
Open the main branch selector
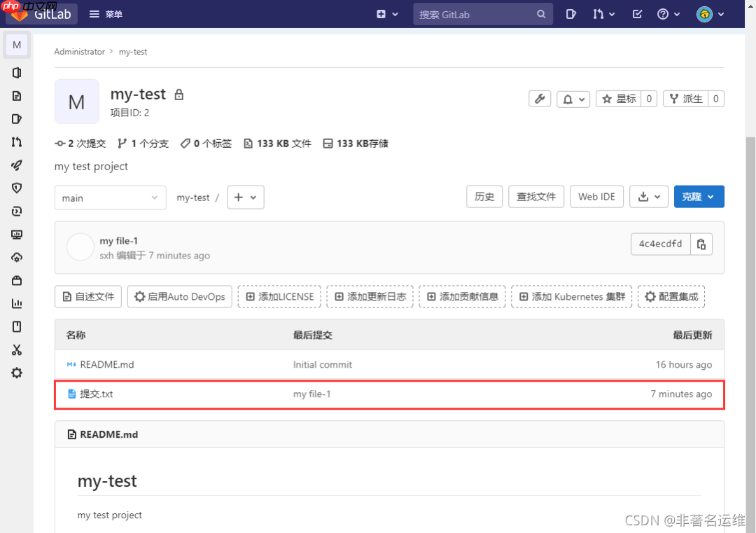(110, 198)
